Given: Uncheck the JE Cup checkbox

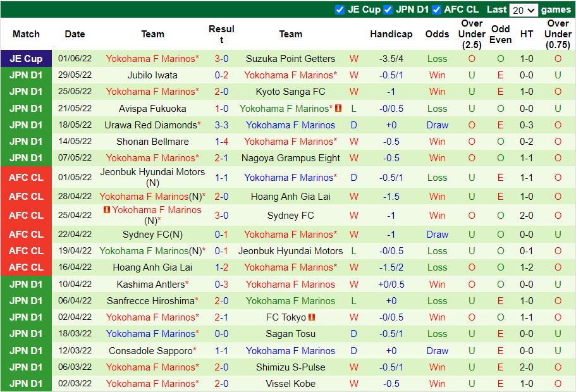Looking at the screenshot, I should [340, 10].
